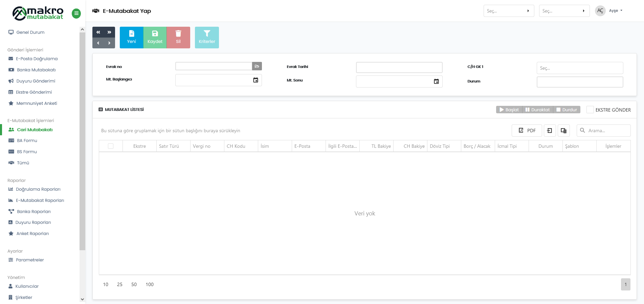Image resolution: width=644 pixels, height=304 pixels.
Task: Enable the EKSTRE GÖNDER checkbox
Action: pyautogui.click(x=590, y=110)
